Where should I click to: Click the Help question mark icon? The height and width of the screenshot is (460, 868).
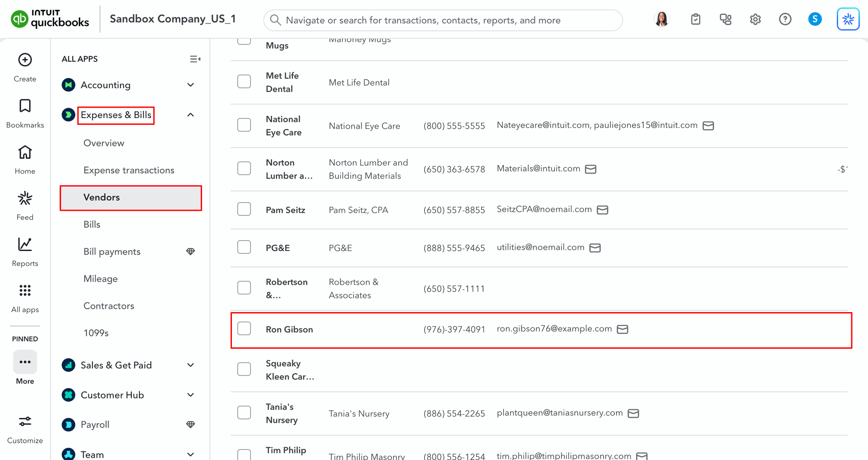click(785, 19)
